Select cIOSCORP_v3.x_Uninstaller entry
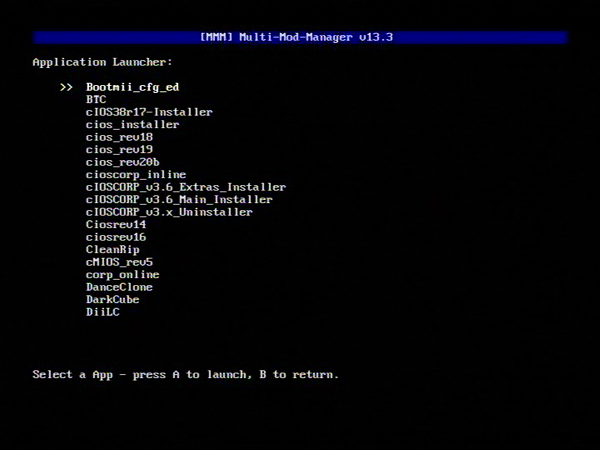The height and width of the screenshot is (450, 600). [x=170, y=212]
